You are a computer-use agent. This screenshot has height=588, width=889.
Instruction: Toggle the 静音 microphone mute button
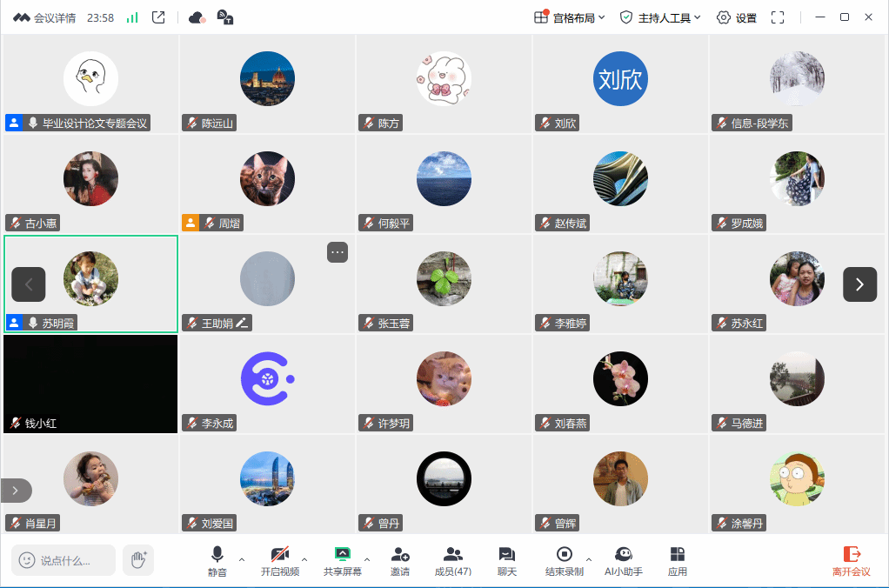tap(217, 561)
